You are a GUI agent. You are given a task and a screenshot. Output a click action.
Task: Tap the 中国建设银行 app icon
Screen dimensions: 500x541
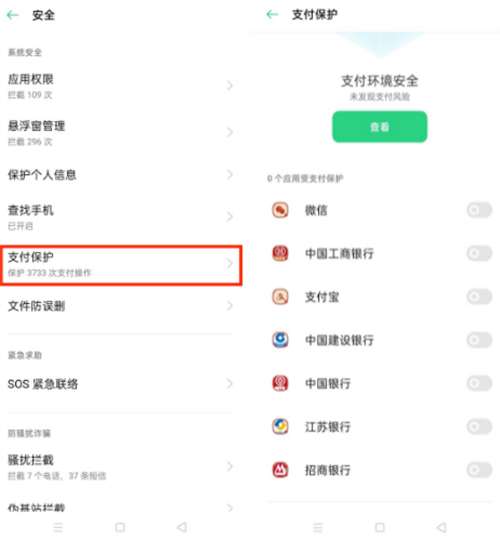tap(280, 340)
